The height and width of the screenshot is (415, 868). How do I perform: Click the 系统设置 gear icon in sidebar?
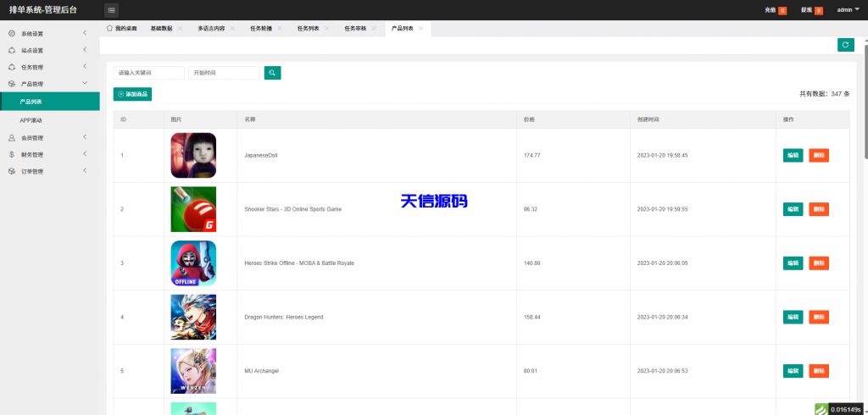(11, 34)
